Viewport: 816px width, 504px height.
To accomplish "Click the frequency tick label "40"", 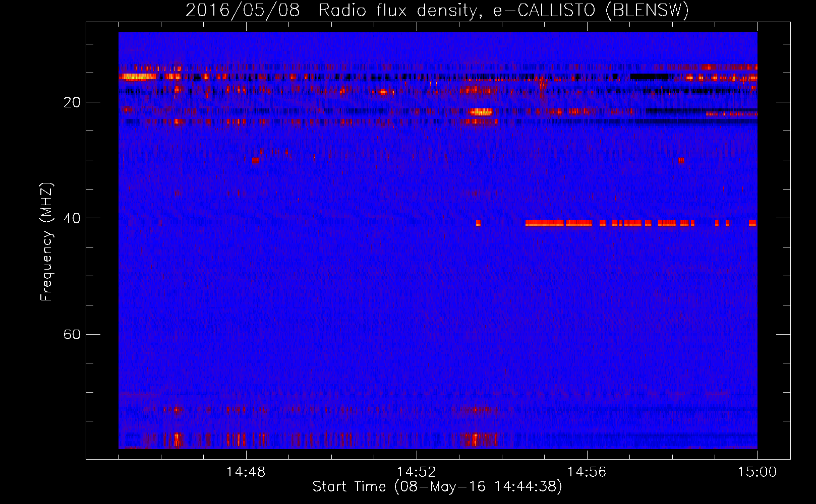I will click(72, 218).
